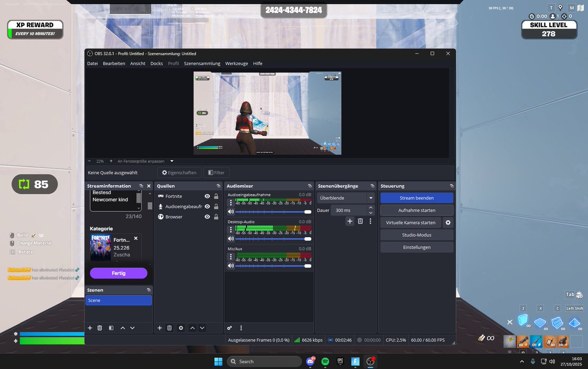Image resolution: width=588 pixels, height=369 pixels.
Task: Click the purple Fertig button
Action: 119,273
